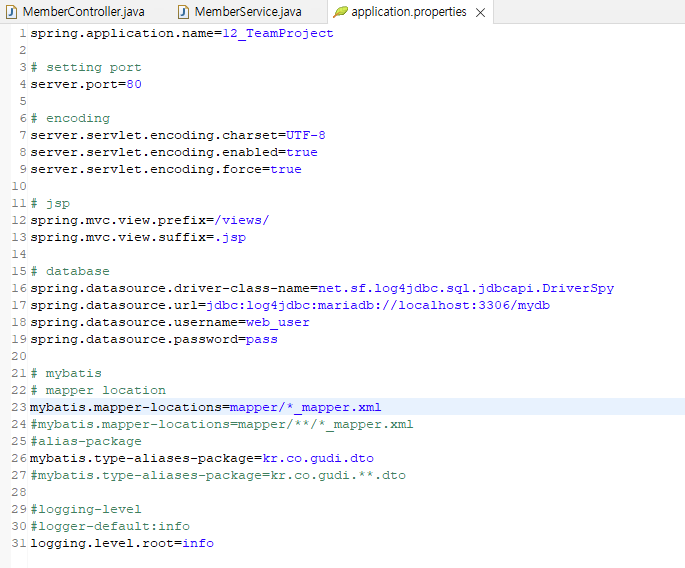The image size is (685, 568).
Task: Click line number 31 in the gutter
Action: click(x=19, y=543)
